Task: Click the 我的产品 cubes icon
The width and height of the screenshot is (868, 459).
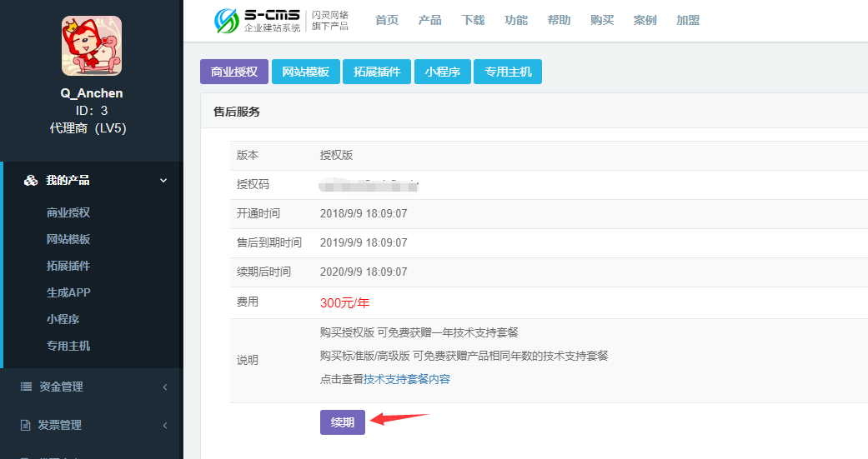Action: tap(31, 180)
